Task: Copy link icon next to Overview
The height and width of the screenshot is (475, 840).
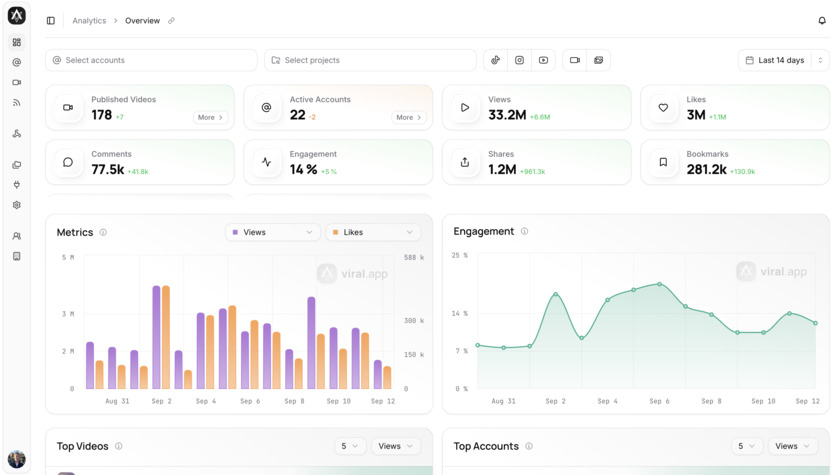Action: tap(171, 21)
